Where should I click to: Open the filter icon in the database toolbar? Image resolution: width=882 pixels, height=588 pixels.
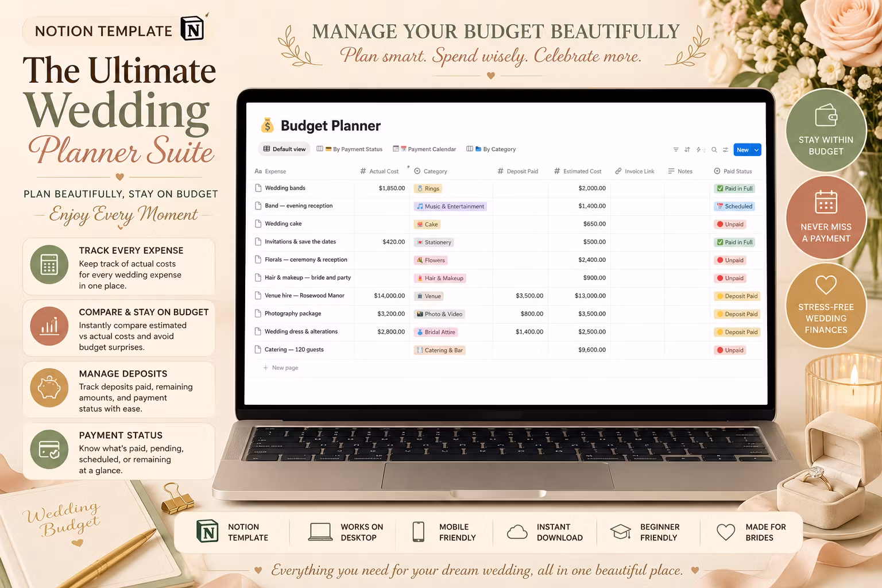[676, 150]
